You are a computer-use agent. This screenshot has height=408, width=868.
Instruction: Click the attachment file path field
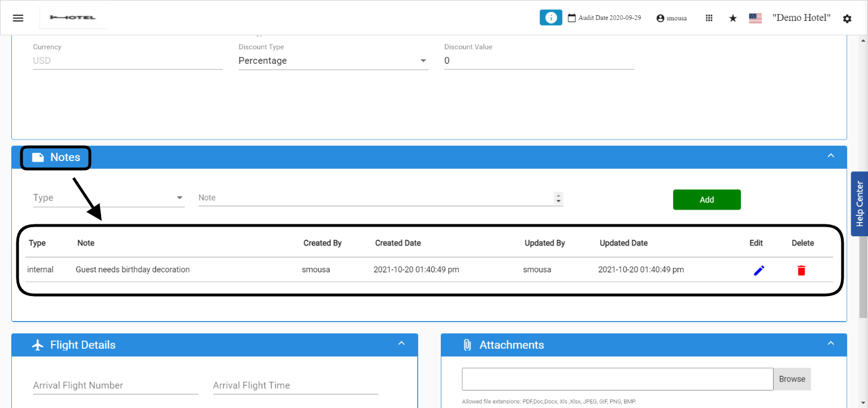618,379
